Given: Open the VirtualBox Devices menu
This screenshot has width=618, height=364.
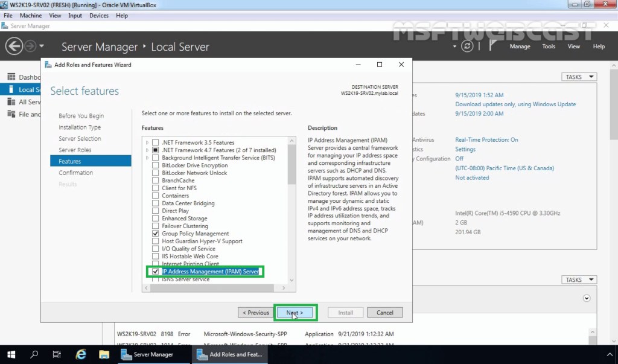Looking at the screenshot, I should click(x=99, y=15).
